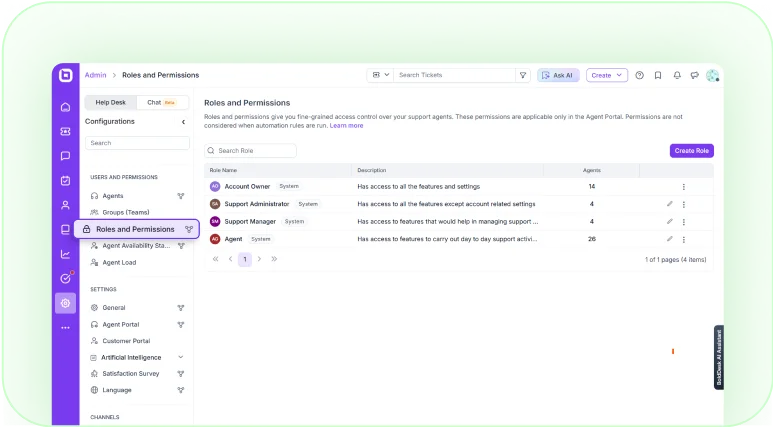
Task: Open the Tickets icon in sidebar
Action: click(66, 132)
